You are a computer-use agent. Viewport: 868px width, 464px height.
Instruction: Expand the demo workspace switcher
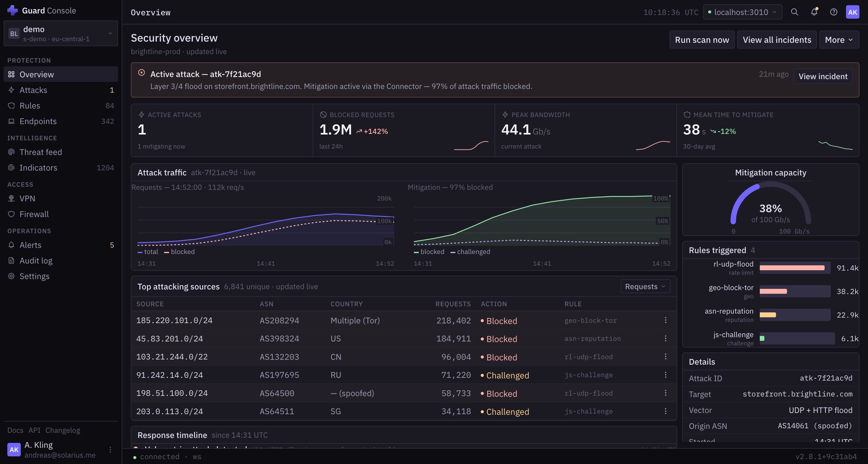61,33
